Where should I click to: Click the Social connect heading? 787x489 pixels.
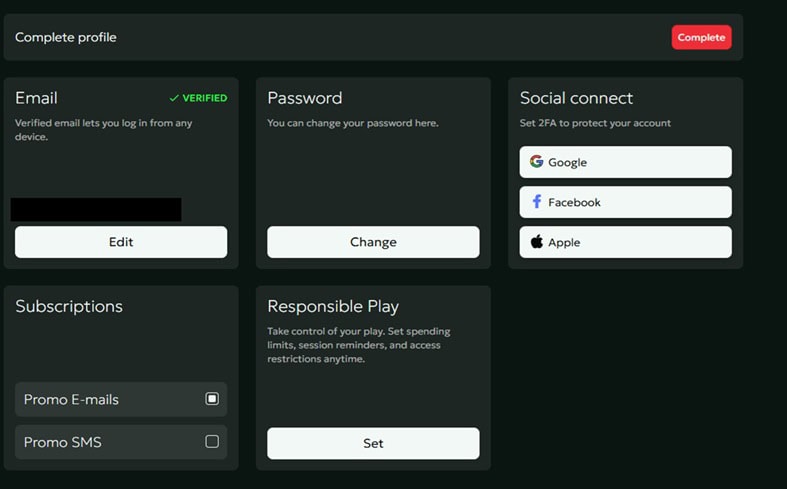click(576, 98)
